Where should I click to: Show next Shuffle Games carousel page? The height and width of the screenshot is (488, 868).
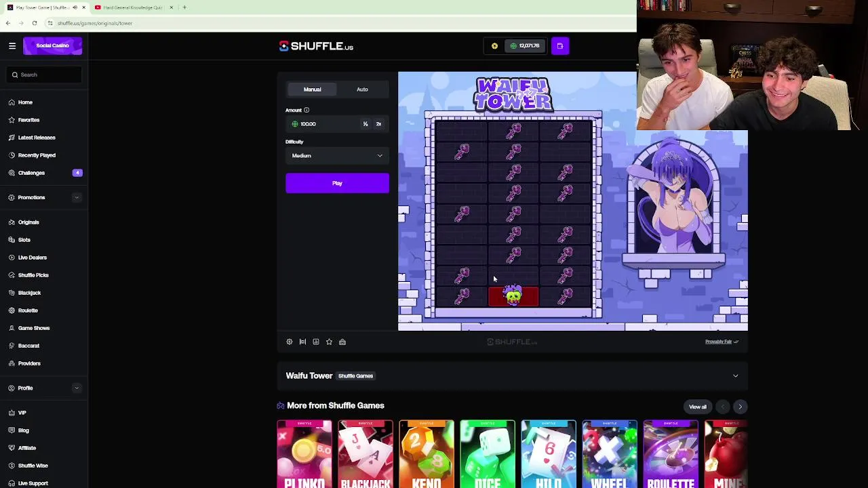click(740, 407)
